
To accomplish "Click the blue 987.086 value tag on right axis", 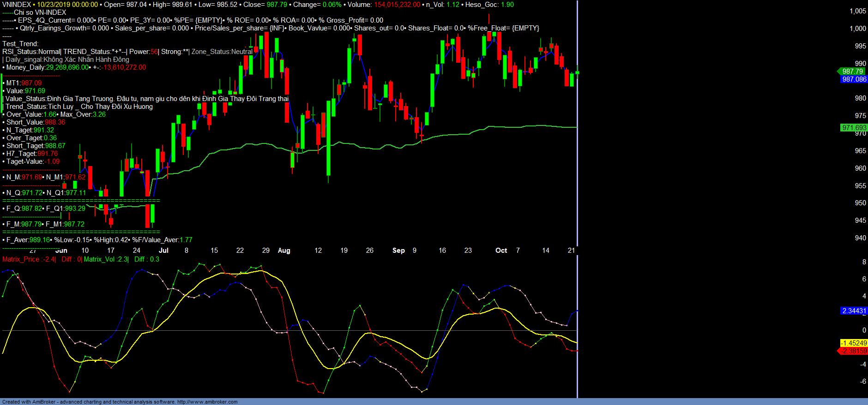I will [854, 79].
